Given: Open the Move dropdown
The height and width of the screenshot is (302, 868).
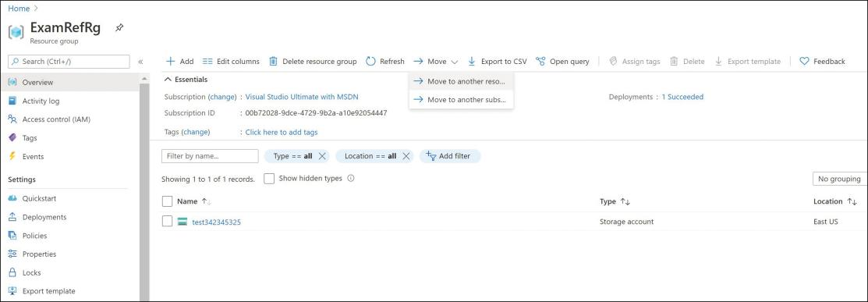Looking at the screenshot, I should click(436, 62).
